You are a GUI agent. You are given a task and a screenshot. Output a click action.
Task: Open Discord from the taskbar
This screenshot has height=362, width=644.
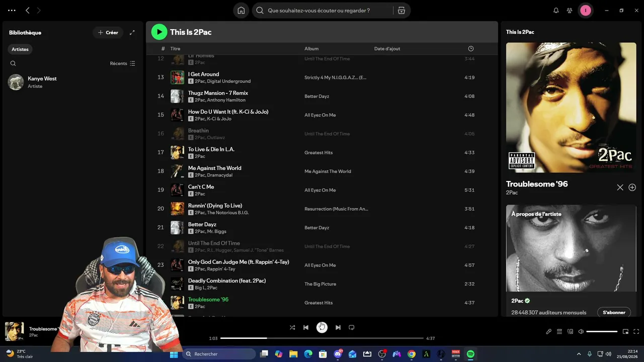pyautogui.click(x=338, y=354)
